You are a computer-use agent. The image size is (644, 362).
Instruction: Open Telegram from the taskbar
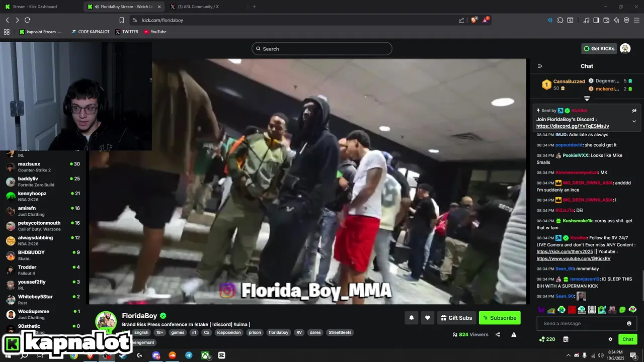189,355
